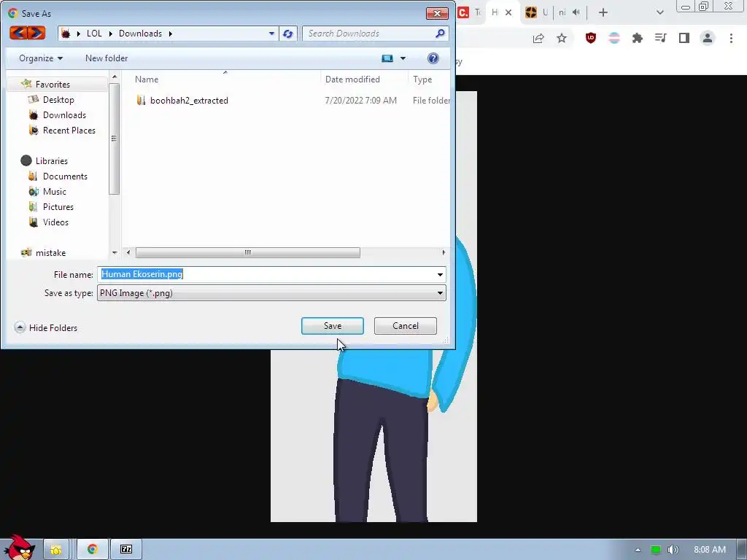This screenshot has height=560, width=747.
Task: Open the Organize menu
Action: tap(41, 58)
